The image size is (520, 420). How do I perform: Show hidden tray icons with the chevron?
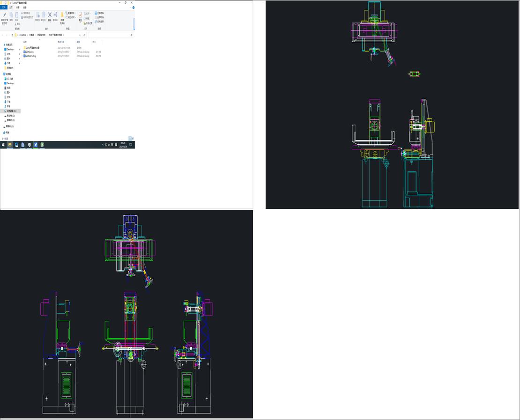point(103,145)
